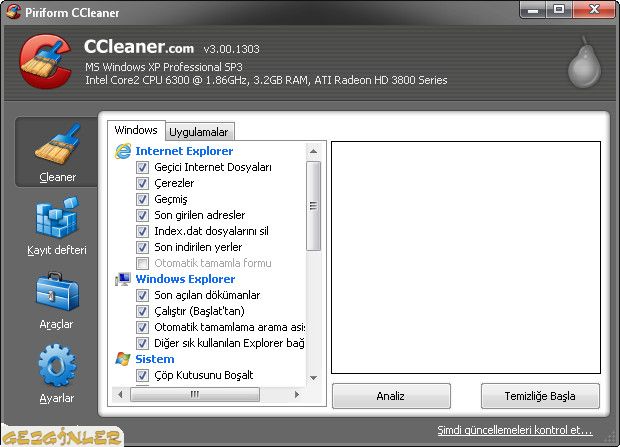Uncheck Index.dat dosyalarını sil checkbox

[x=142, y=231]
